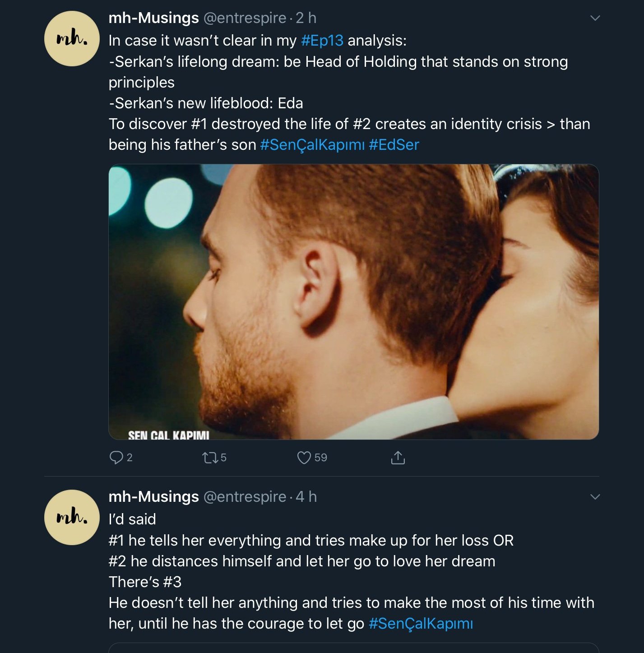Open the mh-Musings name on first tweet

153,18
